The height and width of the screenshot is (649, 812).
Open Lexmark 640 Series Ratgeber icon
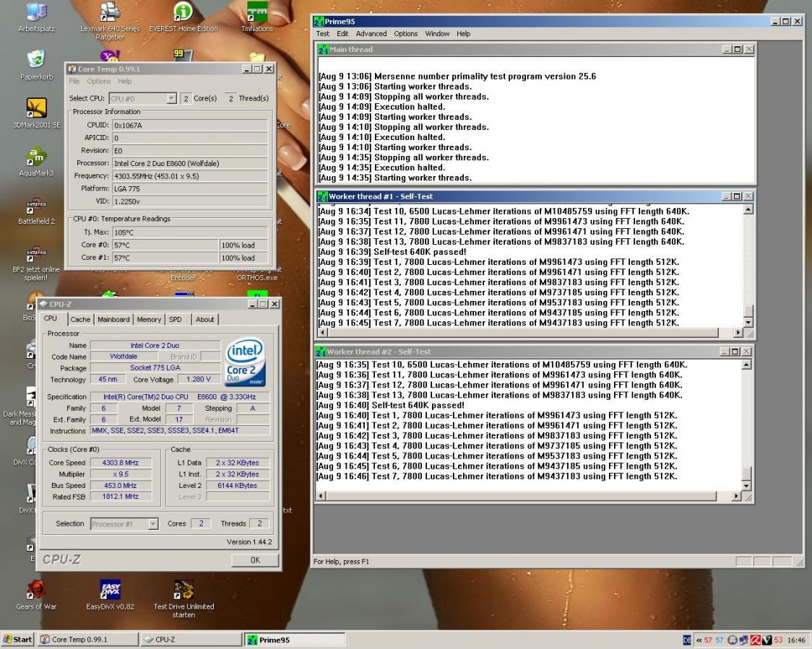coord(110,21)
